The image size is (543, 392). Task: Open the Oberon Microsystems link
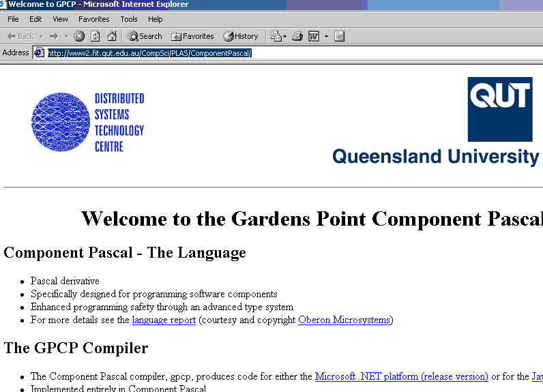pos(343,320)
